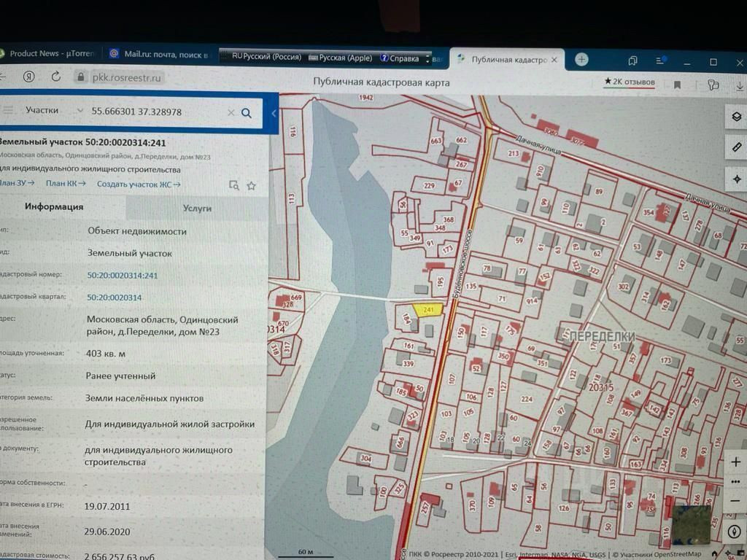Open the map layers icon
The height and width of the screenshot is (560, 747).
point(737,117)
